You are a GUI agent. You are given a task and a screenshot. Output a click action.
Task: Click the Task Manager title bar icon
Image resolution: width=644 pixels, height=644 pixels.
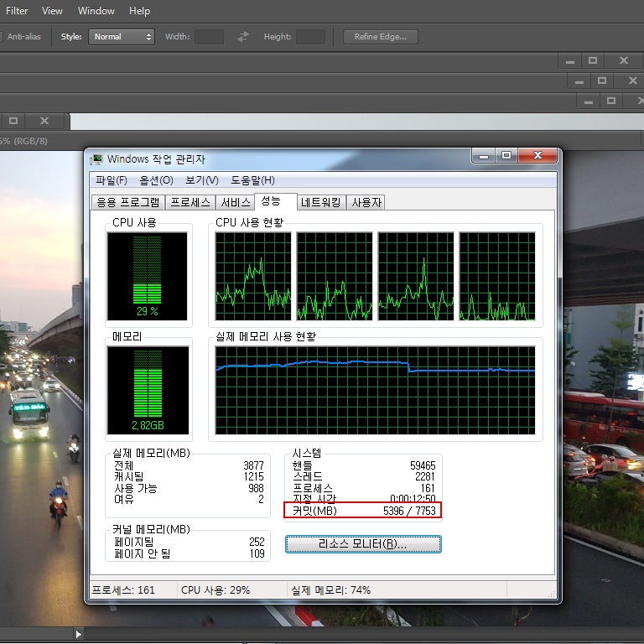96,159
